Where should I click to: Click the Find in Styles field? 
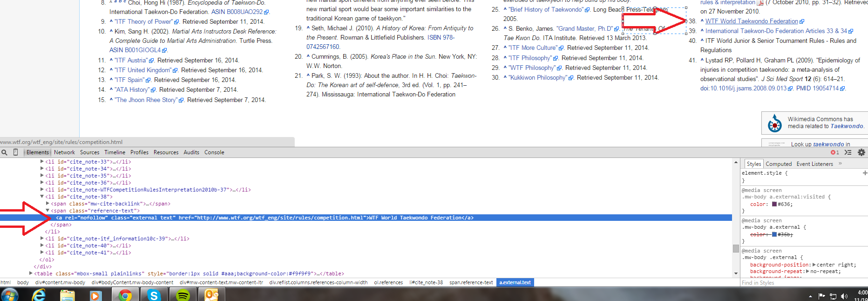(x=803, y=283)
